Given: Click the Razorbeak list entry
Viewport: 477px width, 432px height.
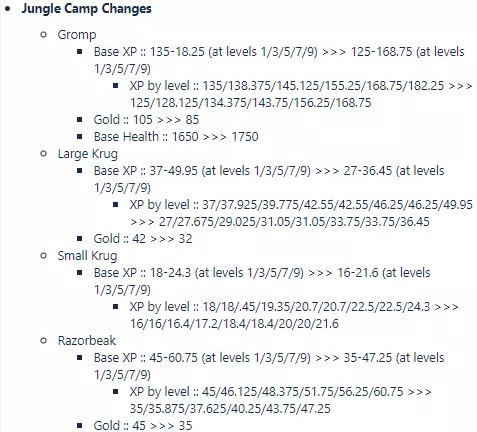Looking at the screenshot, I should [87, 341].
